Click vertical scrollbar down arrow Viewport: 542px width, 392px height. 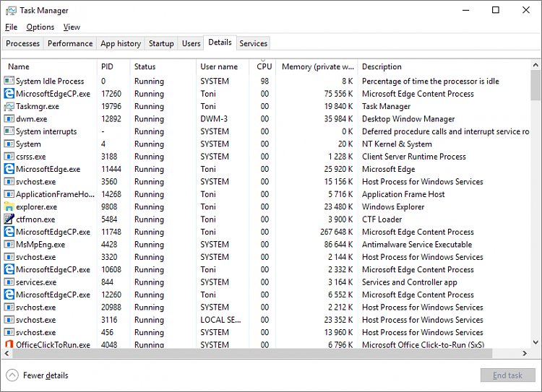535,343
